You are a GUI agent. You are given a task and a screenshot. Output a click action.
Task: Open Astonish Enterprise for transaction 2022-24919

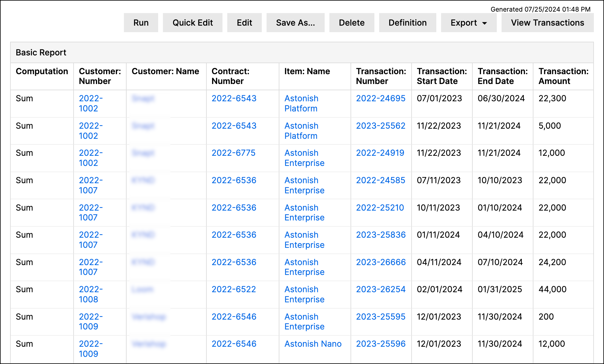click(x=304, y=158)
